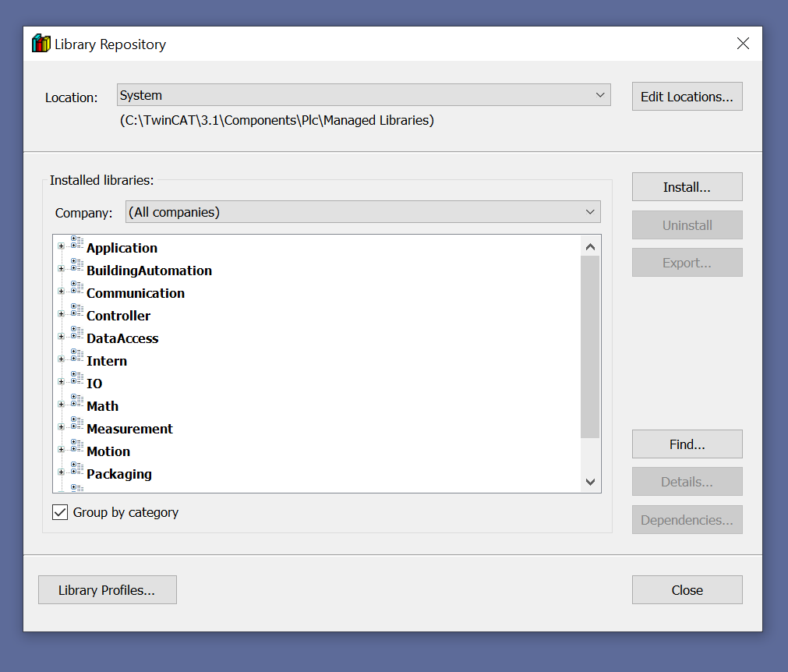This screenshot has height=672, width=788.
Task: Expand the Controller tree node
Action: click(x=61, y=313)
